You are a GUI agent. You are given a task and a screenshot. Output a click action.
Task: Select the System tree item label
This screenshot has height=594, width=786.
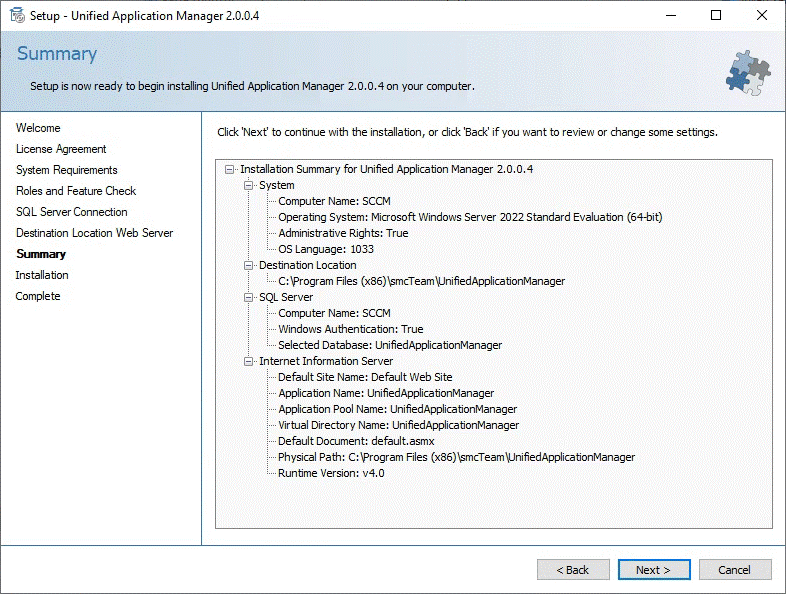277,185
